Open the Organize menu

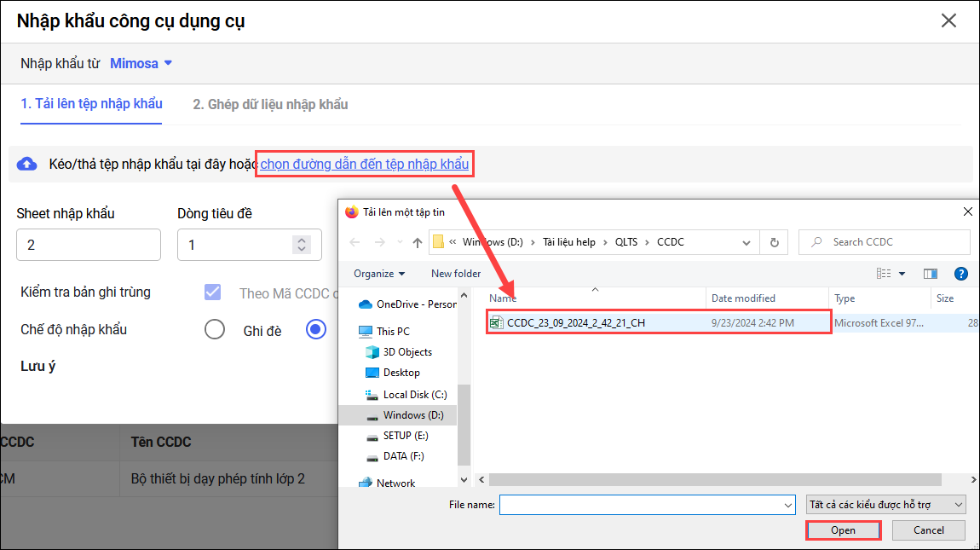pyautogui.click(x=378, y=274)
